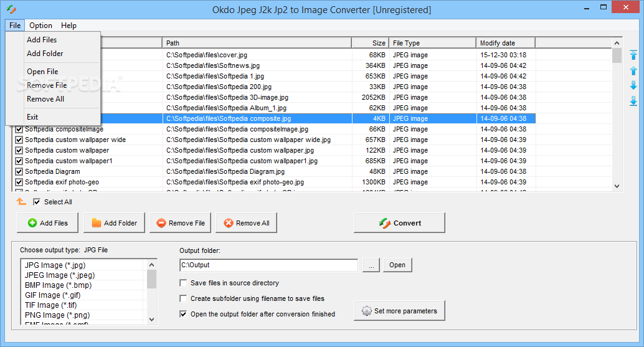Uncheck Softpedia custom wallpaper1 file
The image size is (644, 347).
coord(19,161)
